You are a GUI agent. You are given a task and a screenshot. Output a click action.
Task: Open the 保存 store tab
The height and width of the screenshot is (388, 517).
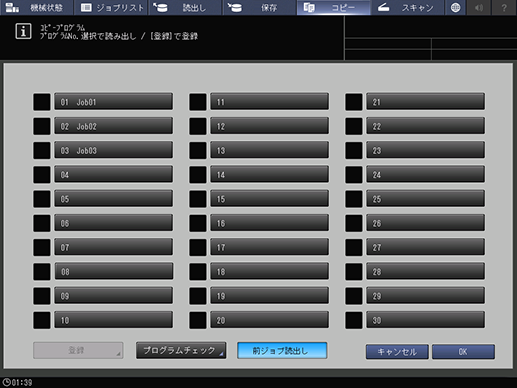(259, 7)
